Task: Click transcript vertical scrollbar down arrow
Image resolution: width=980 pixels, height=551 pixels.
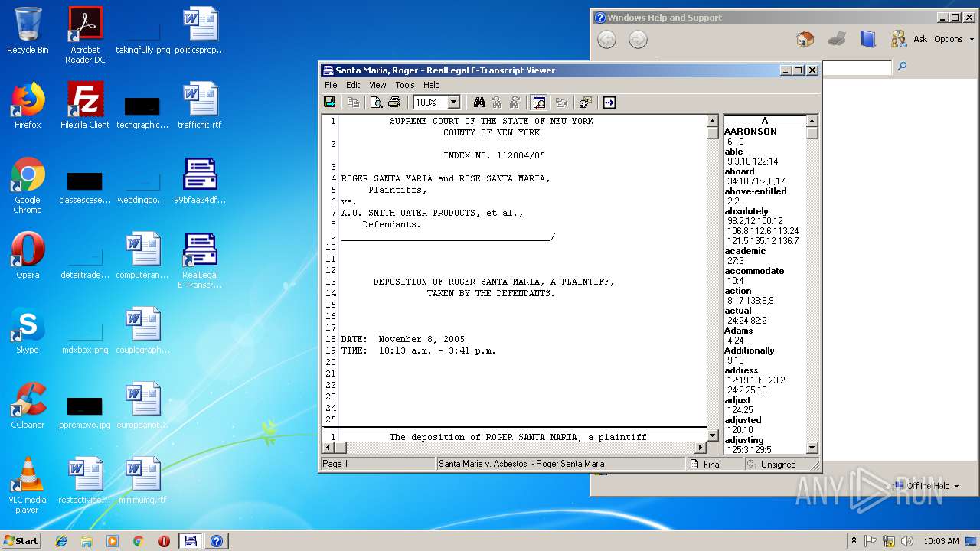Action: click(712, 435)
